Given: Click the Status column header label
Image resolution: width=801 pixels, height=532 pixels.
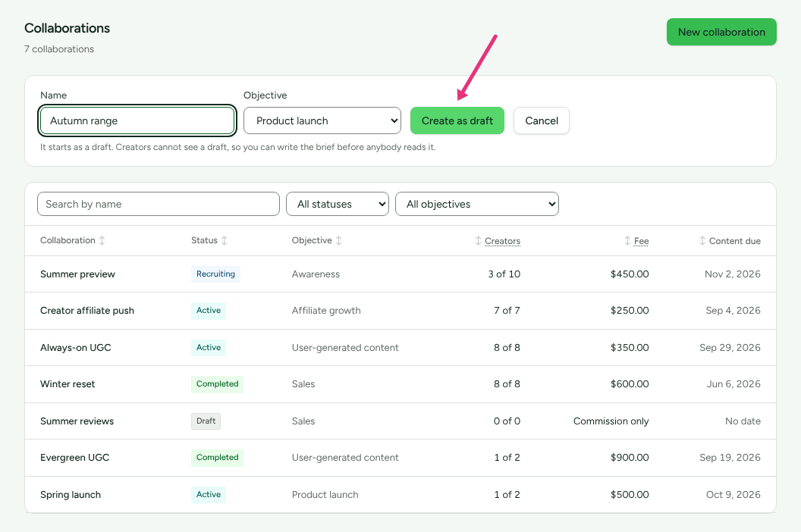Looking at the screenshot, I should click(204, 240).
